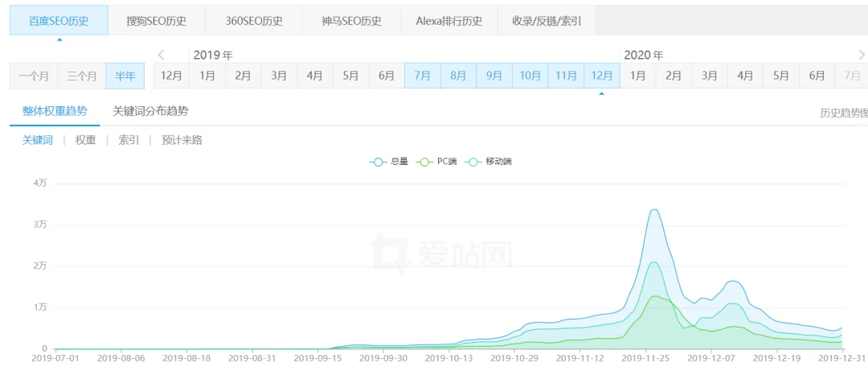This screenshot has height=371, width=868.
Task: Switch to 神马SEO历史 tab
Action: pos(351,21)
